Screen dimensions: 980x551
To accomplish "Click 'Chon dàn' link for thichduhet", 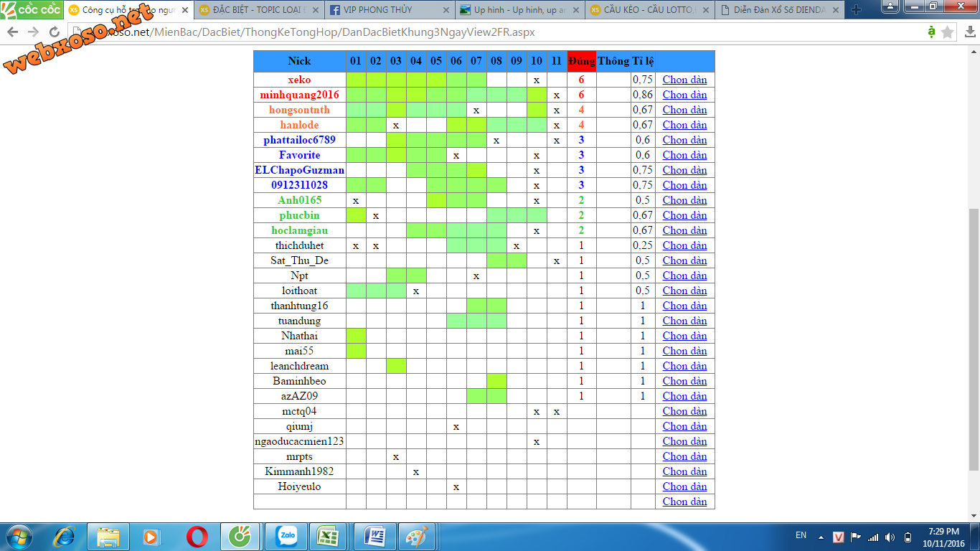I will point(684,245).
